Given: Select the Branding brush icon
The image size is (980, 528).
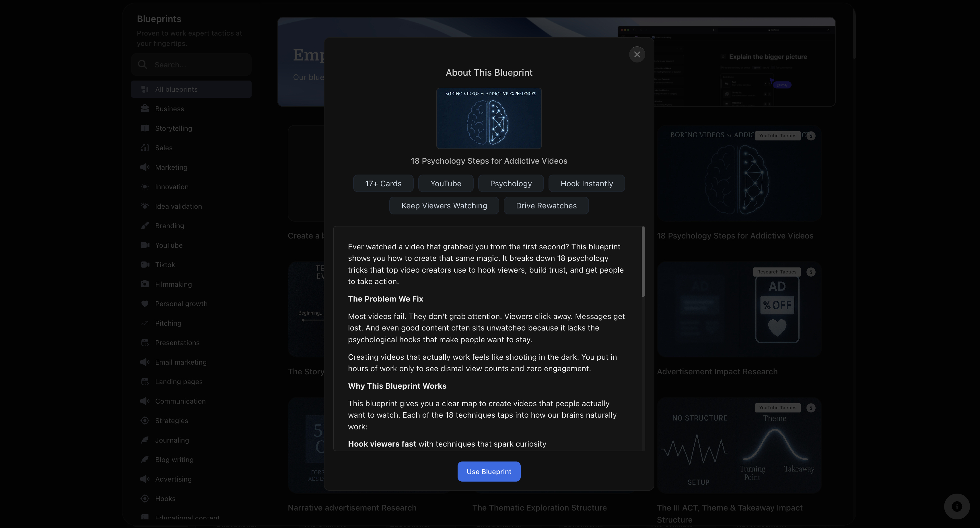Looking at the screenshot, I should pyautogui.click(x=145, y=225).
